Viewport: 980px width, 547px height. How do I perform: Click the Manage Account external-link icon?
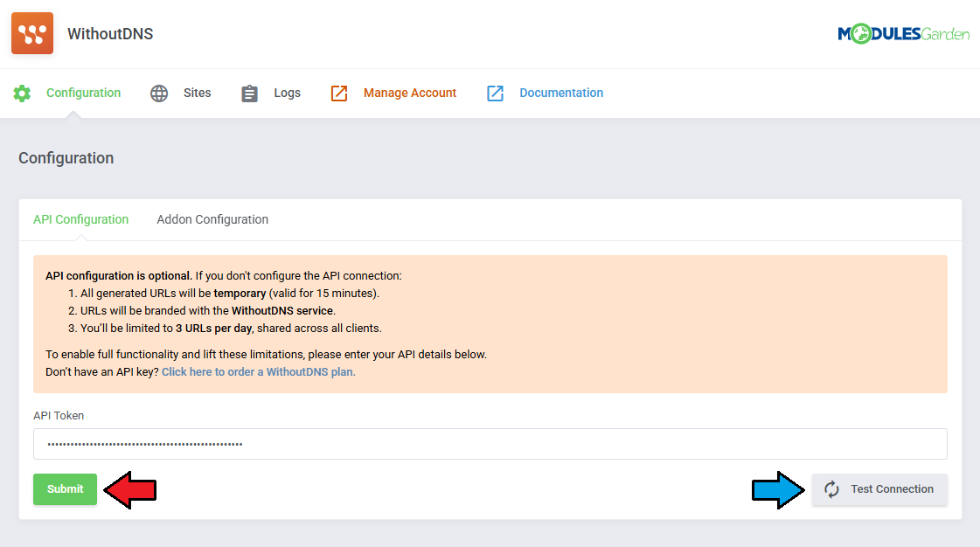pos(338,93)
